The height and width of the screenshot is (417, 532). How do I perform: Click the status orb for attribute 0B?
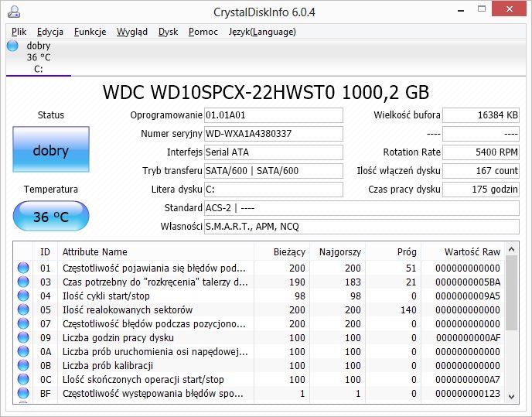[23, 365]
